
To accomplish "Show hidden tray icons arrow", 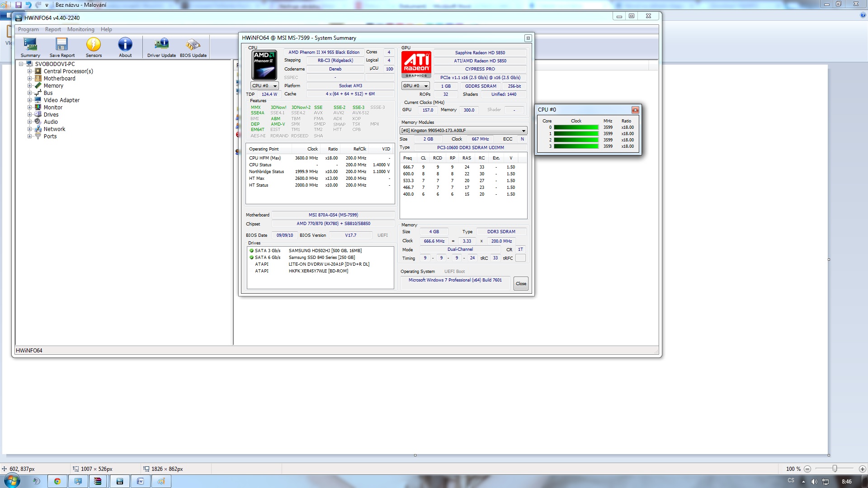I will tap(803, 482).
